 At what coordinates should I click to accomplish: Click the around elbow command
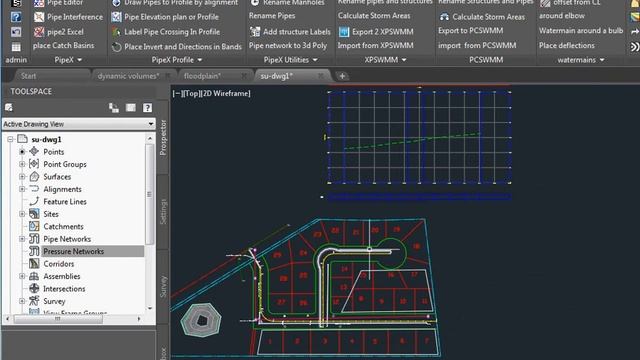tap(562, 16)
